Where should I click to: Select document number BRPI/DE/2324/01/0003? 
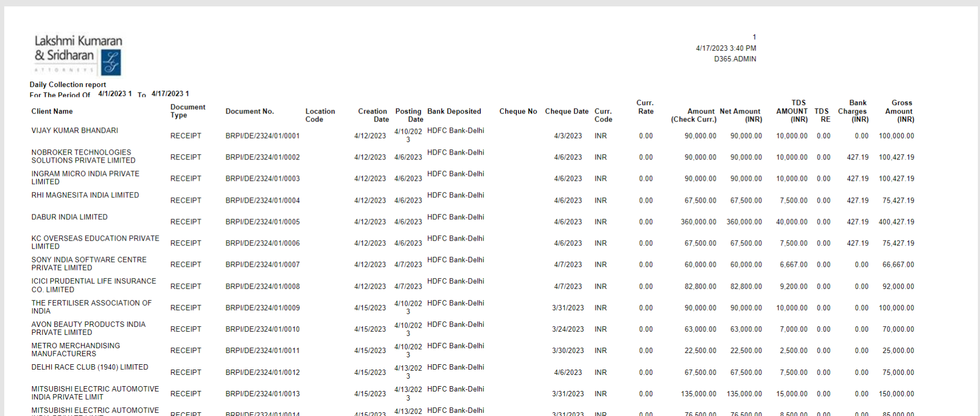point(262,179)
